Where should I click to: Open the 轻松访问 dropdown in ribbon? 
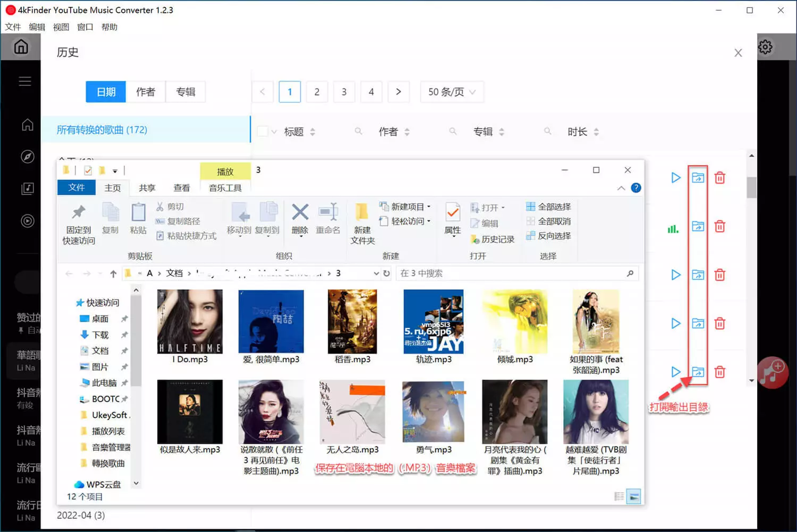click(405, 221)
